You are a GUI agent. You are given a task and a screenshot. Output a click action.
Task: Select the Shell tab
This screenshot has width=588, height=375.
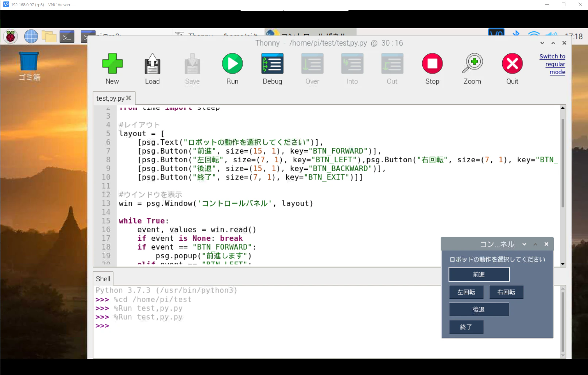click(x=103, y=279)
